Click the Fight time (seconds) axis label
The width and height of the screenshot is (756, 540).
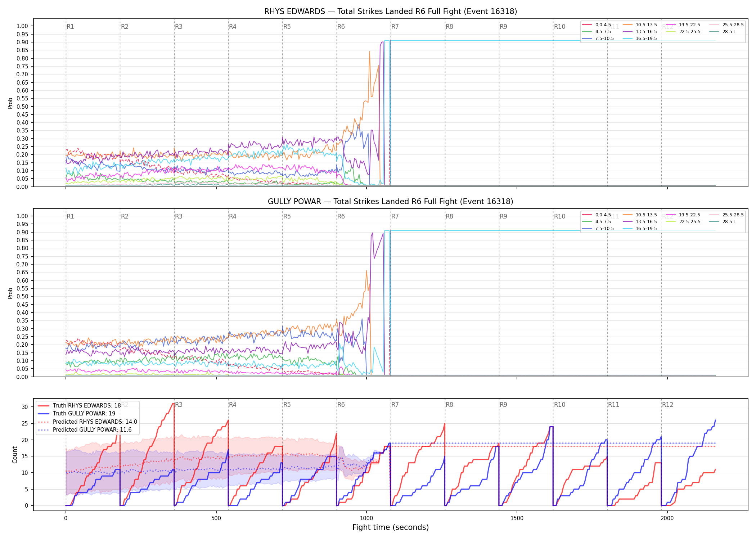click(391, 527)
